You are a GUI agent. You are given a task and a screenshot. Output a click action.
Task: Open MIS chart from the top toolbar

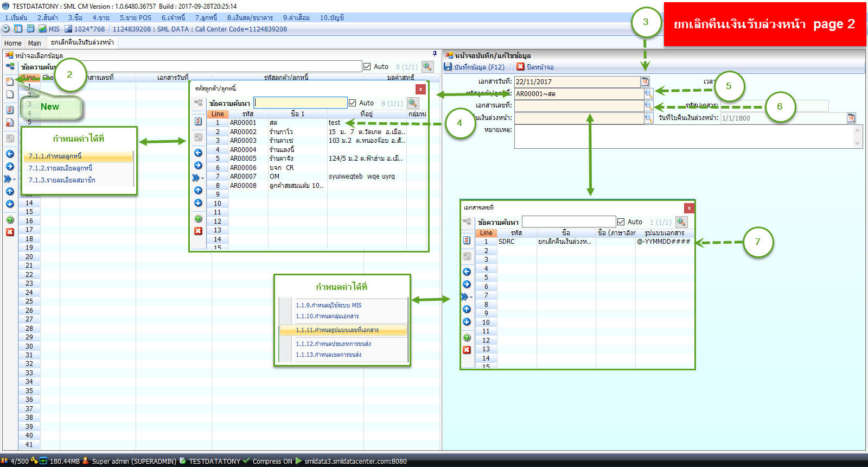pos(49,29)
